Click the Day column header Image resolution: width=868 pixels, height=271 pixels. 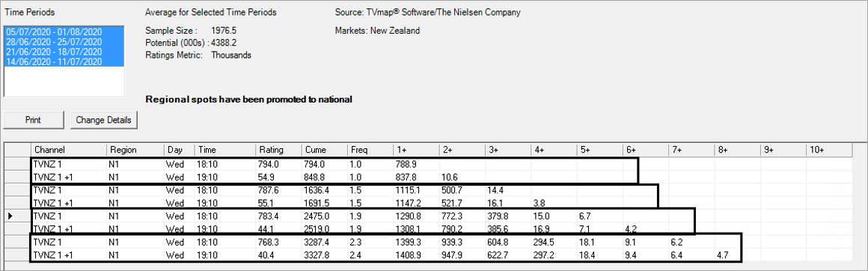tap(180, 150)
